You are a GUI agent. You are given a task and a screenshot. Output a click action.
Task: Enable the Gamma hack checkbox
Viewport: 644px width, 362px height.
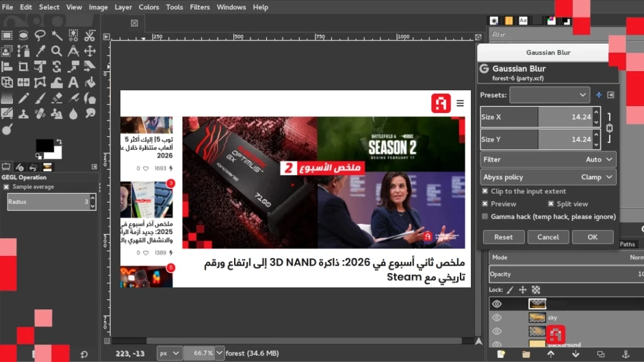(x=485, y=216)
